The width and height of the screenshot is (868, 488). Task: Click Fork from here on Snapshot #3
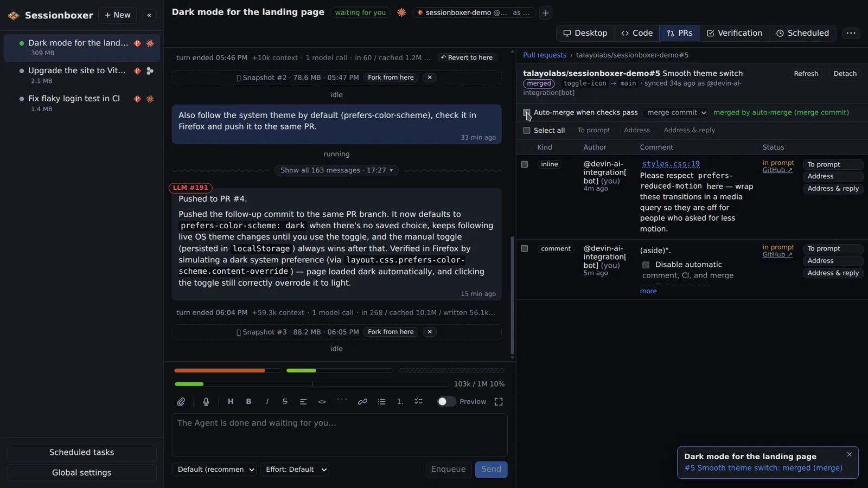(x=391, y=332)
